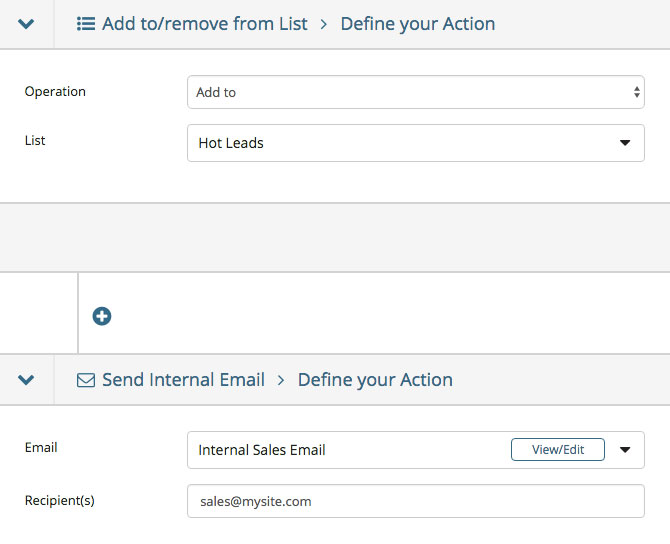Collapse the Send Internal Email section chevron

(x=27, y=380)
